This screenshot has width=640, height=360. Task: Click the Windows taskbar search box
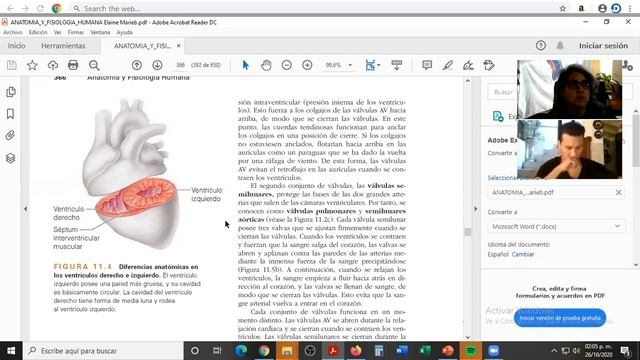[103, 351]
